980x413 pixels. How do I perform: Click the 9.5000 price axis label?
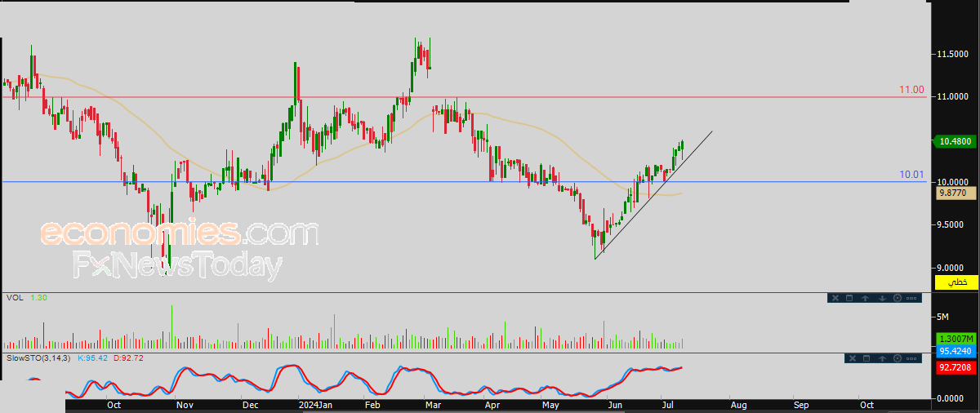tap(954, 224)
